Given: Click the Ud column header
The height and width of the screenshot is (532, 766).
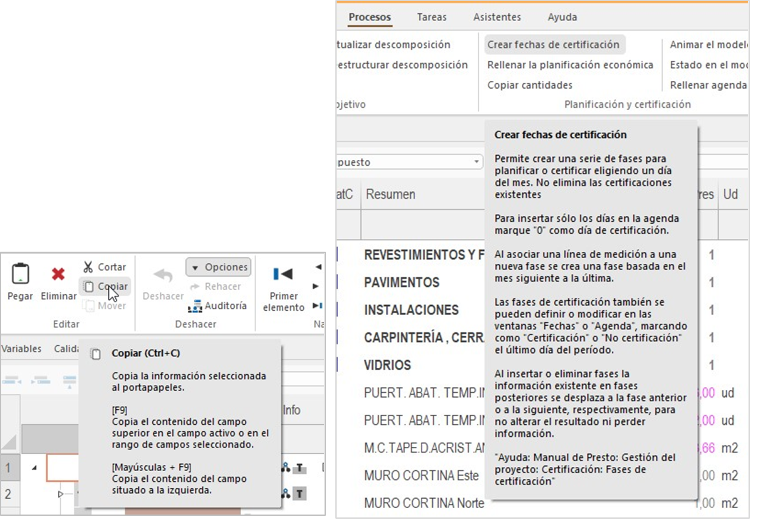Looking at the screenshot, I should point(731,194).
